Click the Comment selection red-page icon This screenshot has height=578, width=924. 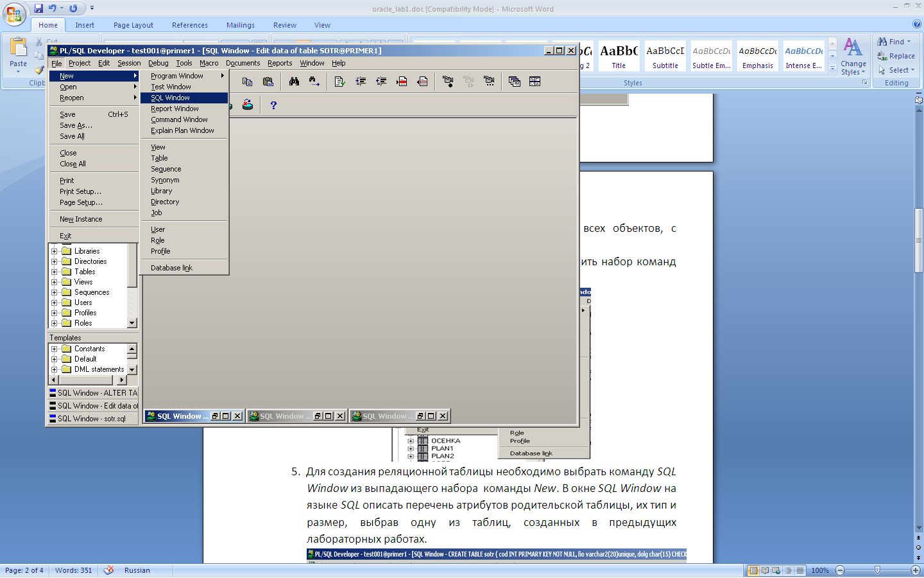click(x=402, y=82)
